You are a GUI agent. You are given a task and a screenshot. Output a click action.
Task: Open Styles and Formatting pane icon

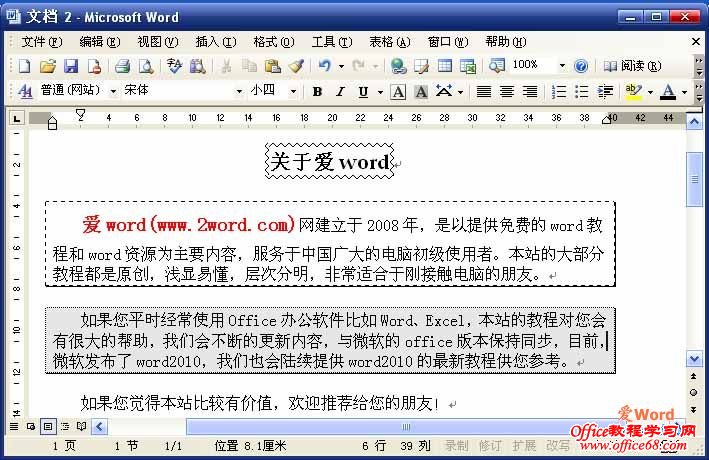[24, 92]
